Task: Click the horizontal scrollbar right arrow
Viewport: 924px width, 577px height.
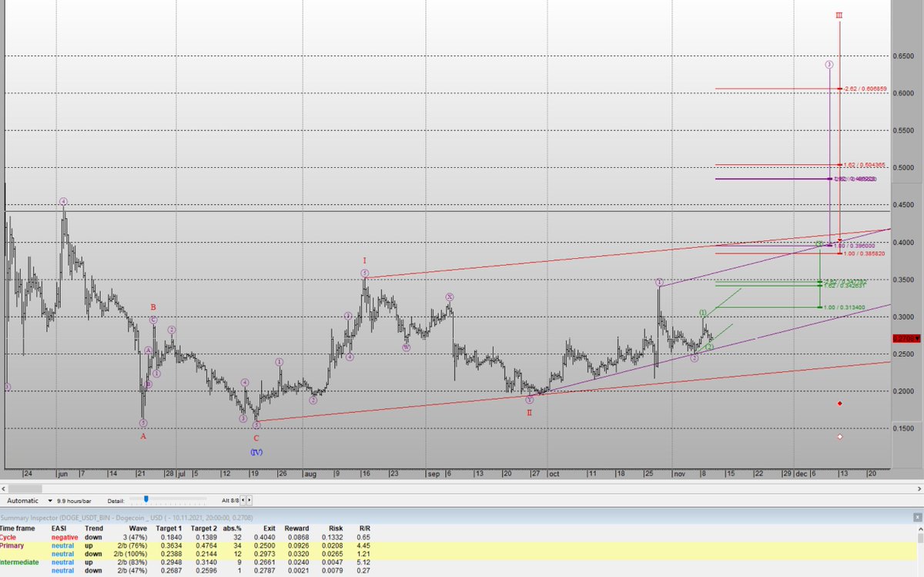Action: [x=919, y=489]
